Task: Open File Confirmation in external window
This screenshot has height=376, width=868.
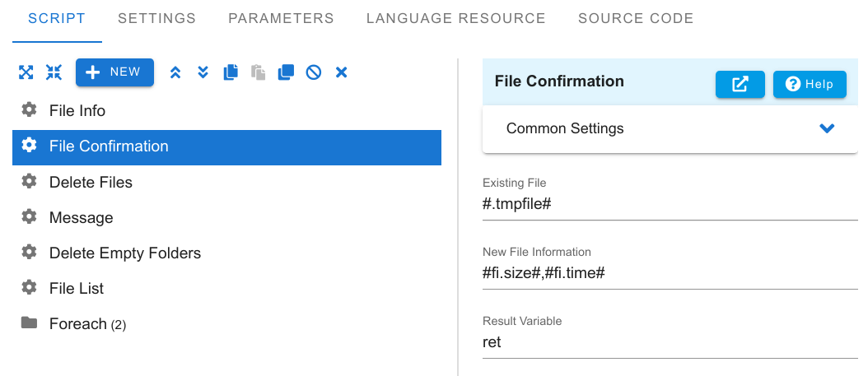Action: pos(740,85)
